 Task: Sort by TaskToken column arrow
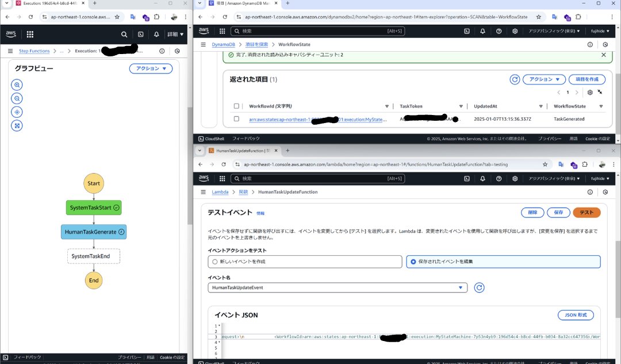click(461, 106)
